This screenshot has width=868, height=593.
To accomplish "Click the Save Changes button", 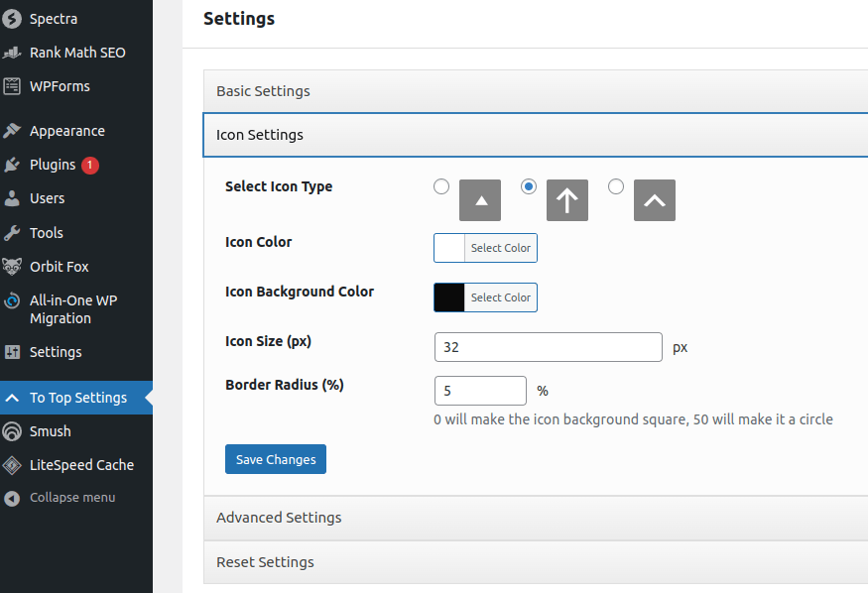I will [275, 460].
